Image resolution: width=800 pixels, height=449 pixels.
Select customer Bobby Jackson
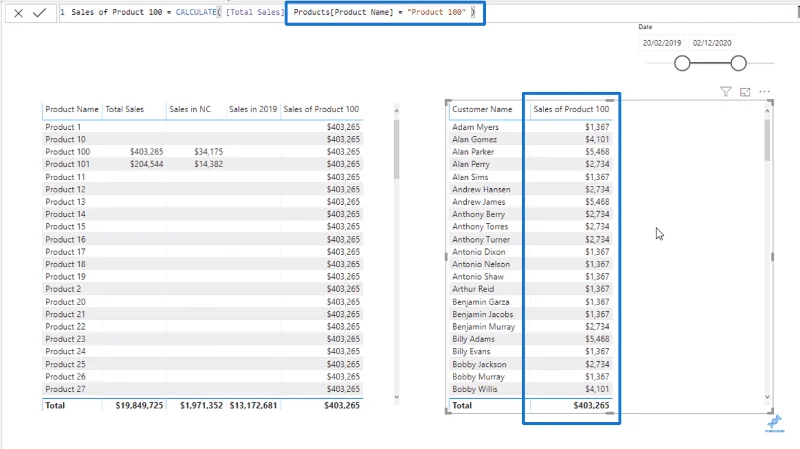(x=479, y=364)
